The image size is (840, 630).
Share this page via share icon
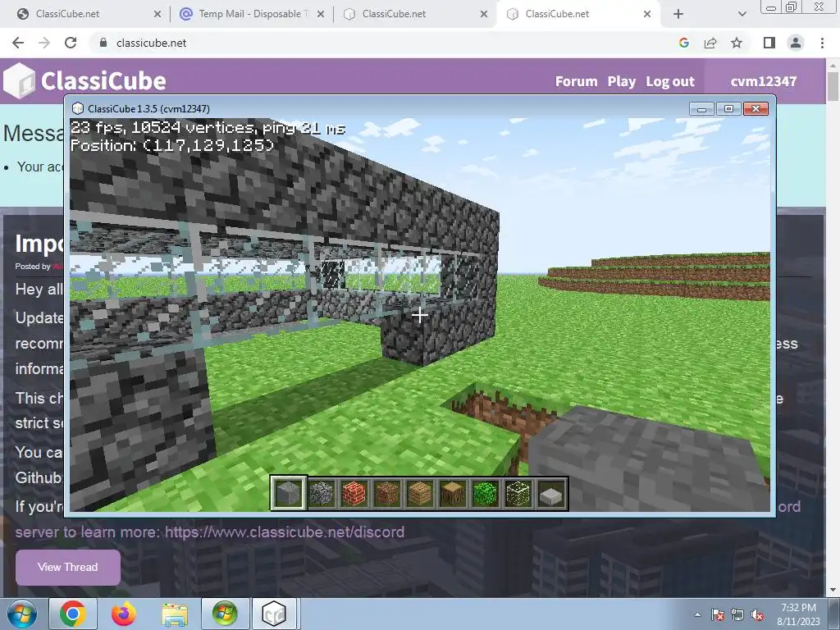(x=710, y=43)
